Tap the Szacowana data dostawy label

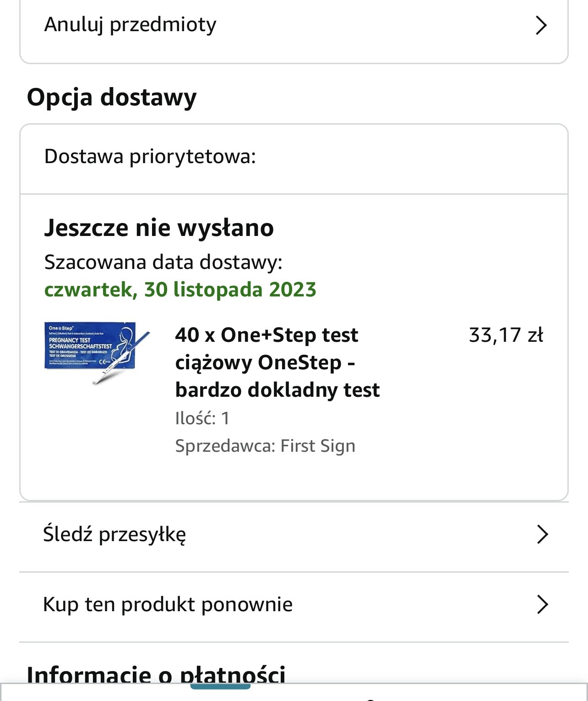(x=163, y=263)
